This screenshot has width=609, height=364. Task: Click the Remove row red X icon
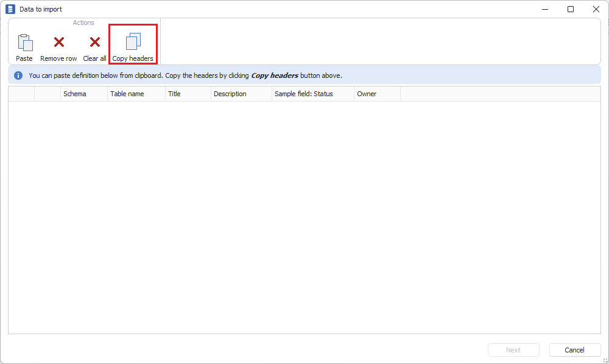58,43
